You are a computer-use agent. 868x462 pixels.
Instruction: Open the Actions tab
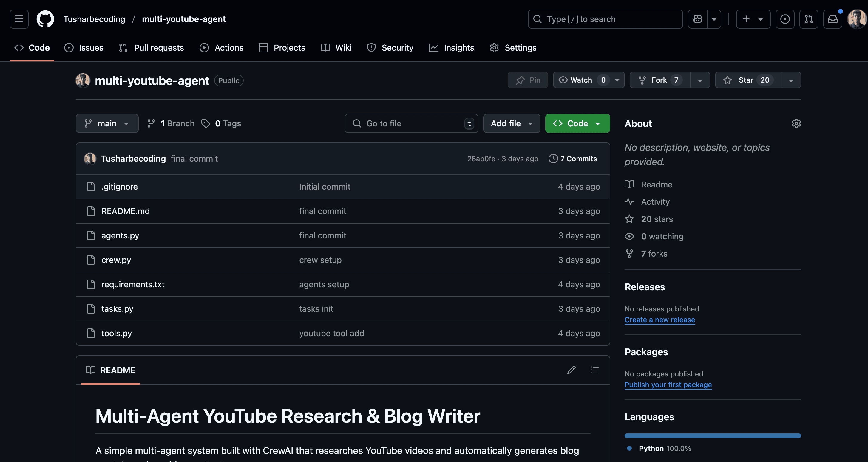coord(221,48)
